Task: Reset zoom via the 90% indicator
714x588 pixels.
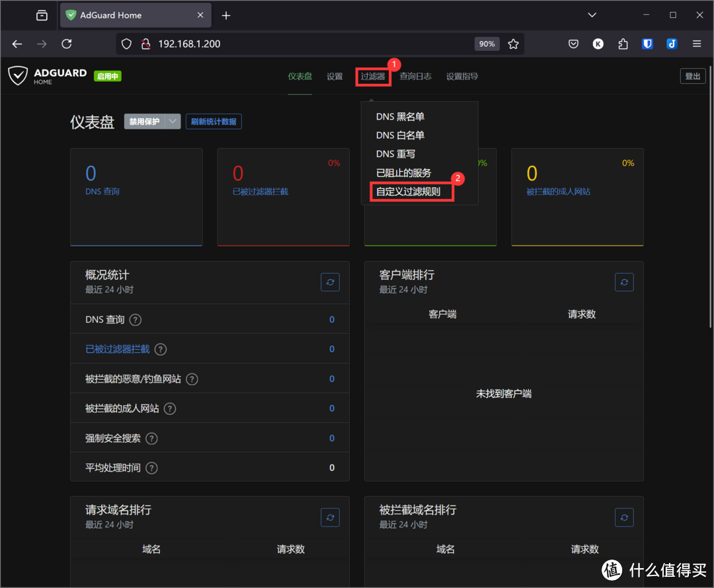Action: (x=487, y=44)
